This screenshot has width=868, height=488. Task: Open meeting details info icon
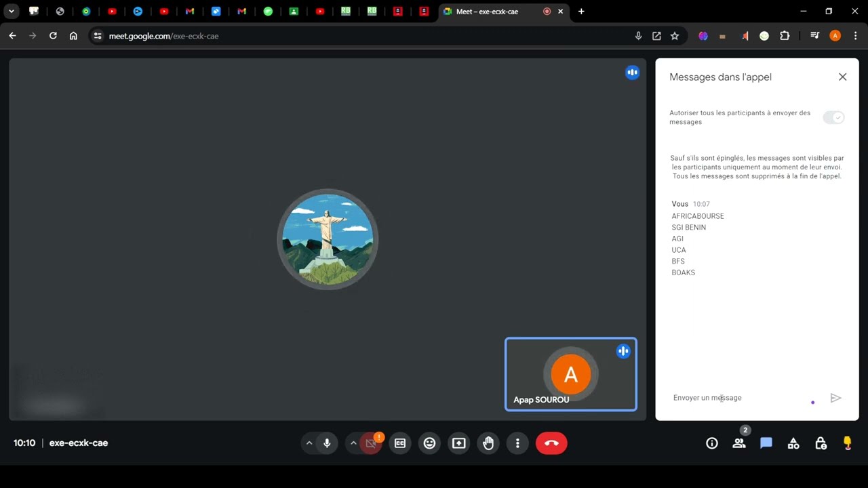[712, 443]
